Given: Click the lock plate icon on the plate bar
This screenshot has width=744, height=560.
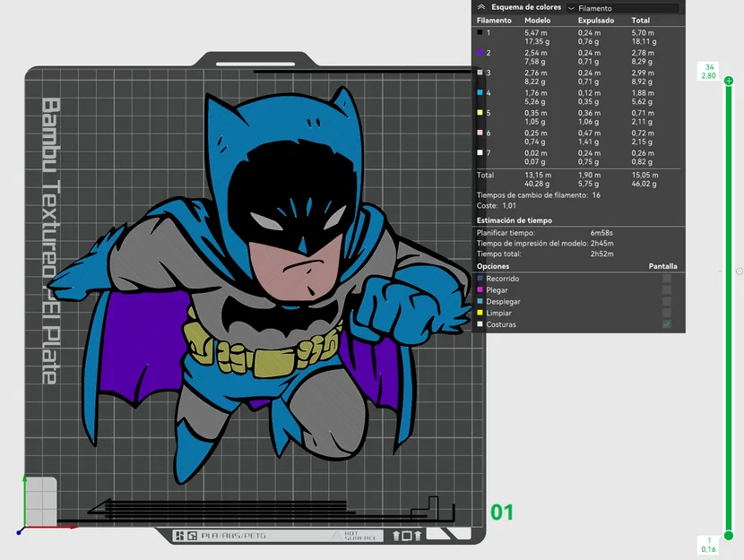Looking at the screenshot, I should (193, 534).
